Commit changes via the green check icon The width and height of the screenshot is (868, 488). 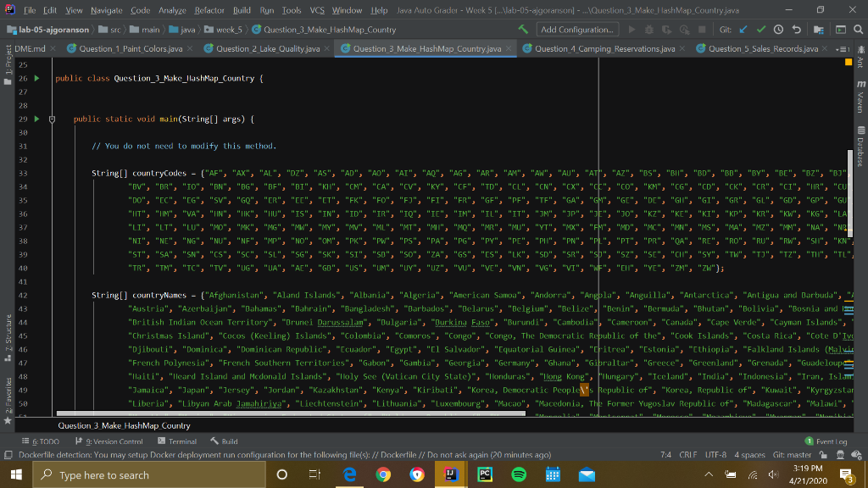pyautogui.click(x=761, y=28)
